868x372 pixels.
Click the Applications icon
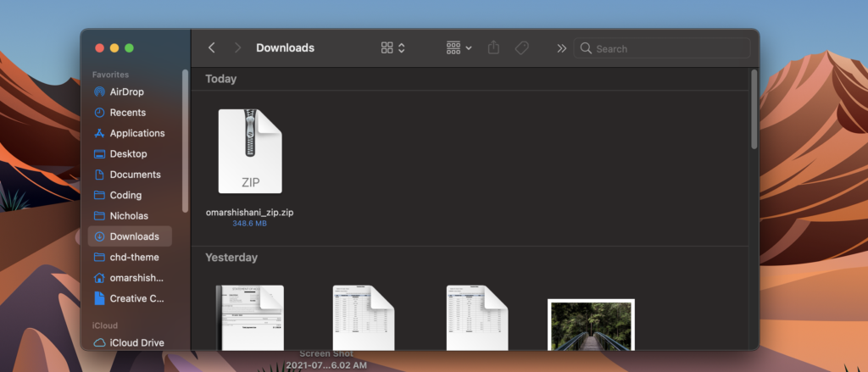tap(100, 133)
